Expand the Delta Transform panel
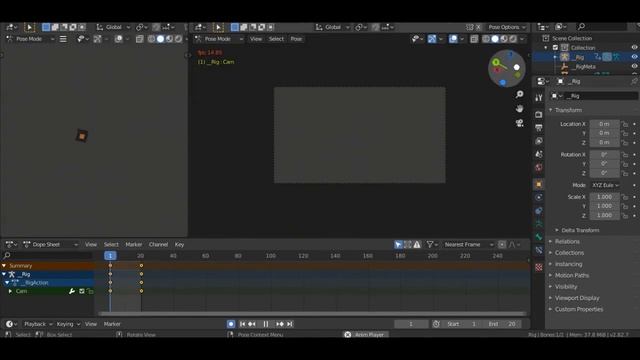Viewport: 640px width, 360px height. [x=580, y=231]
